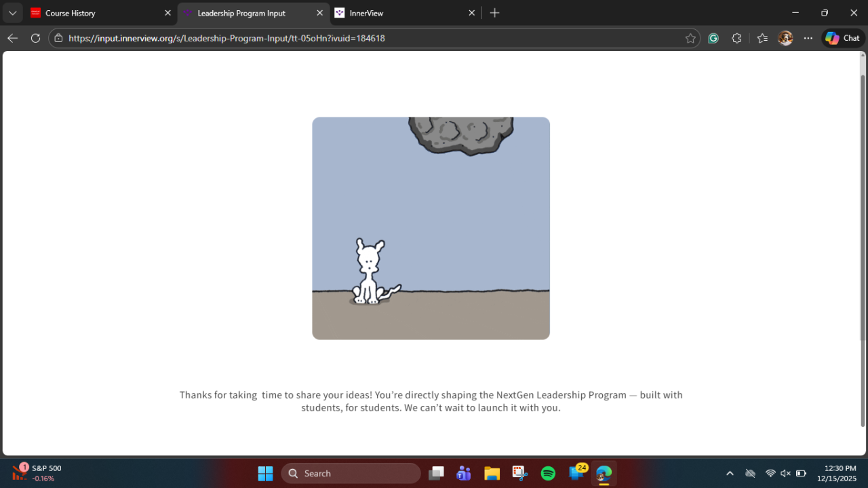Add this page to favorites
The width and height of the screenshot is (868, 488).
690,39
